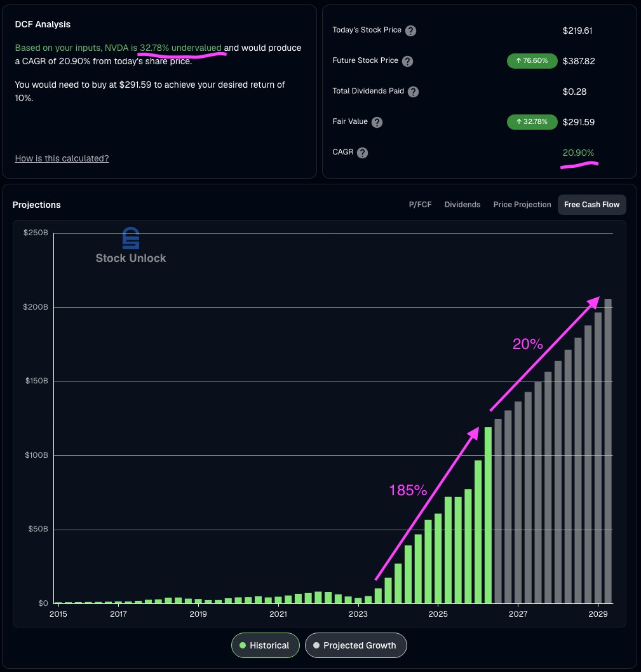Click the first gray projected bar
The image size is (641, 672).
click(498, 511)
